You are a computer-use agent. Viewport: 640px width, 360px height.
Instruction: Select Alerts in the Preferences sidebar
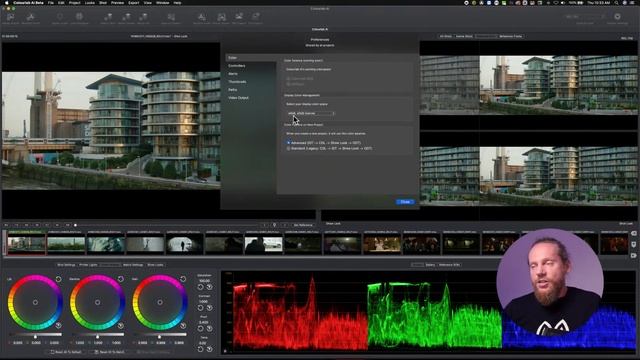point(233,74)
